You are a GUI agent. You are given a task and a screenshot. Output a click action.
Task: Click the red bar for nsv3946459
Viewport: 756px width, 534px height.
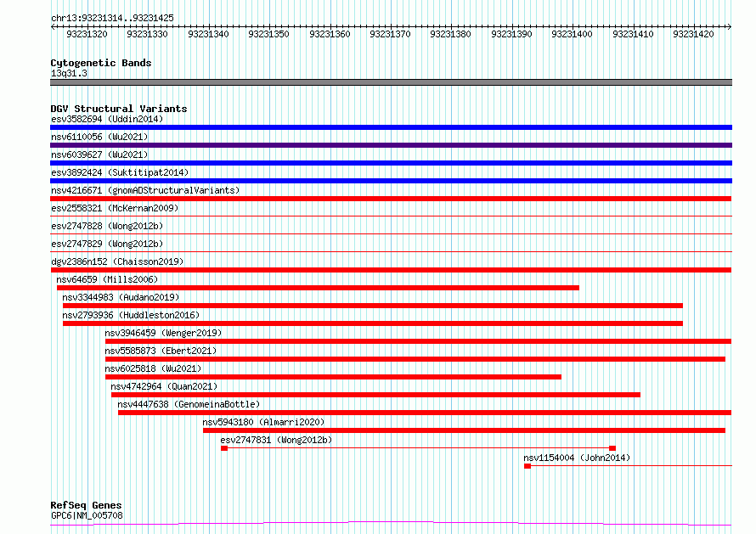(x=418, y=341)
